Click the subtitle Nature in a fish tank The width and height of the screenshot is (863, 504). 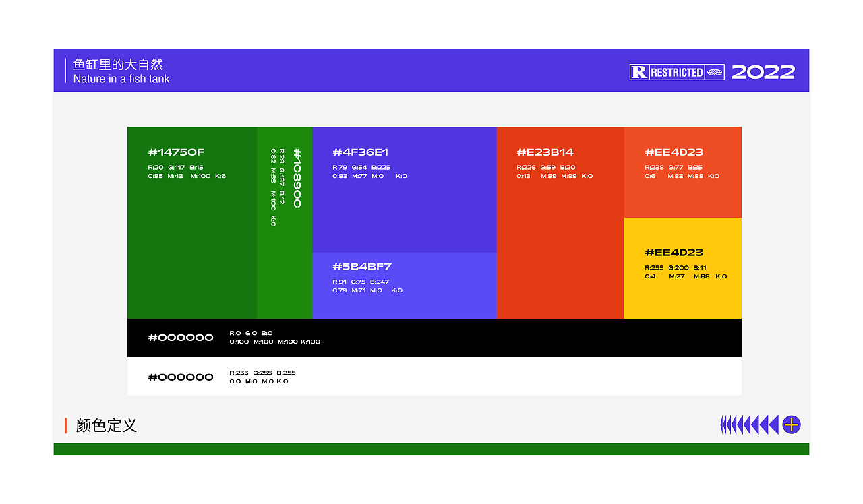pyautogui.click(x=121, y=79)
